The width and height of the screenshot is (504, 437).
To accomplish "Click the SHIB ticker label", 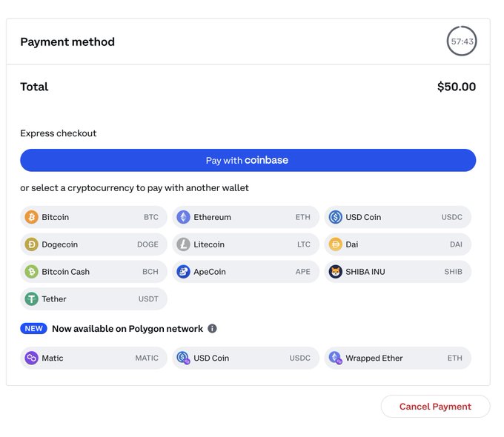I will point(453,272).
